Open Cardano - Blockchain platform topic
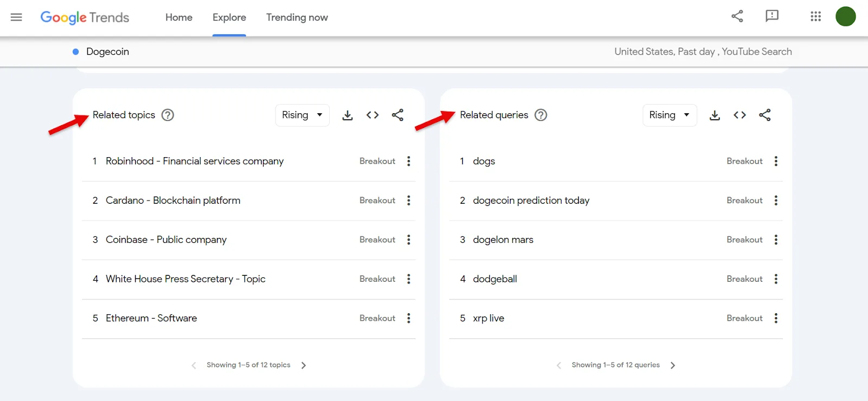Screen dimensions: 868x401 coord(173,200)
